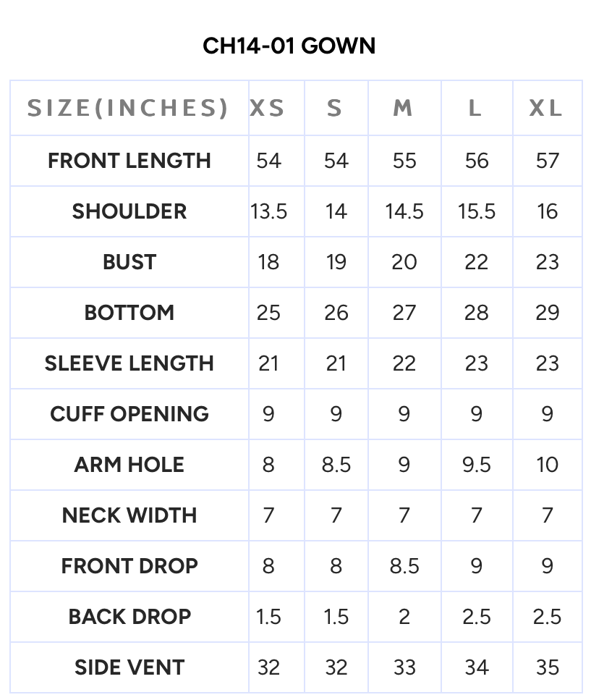Select the FRONT LENGTH row label

129,161
